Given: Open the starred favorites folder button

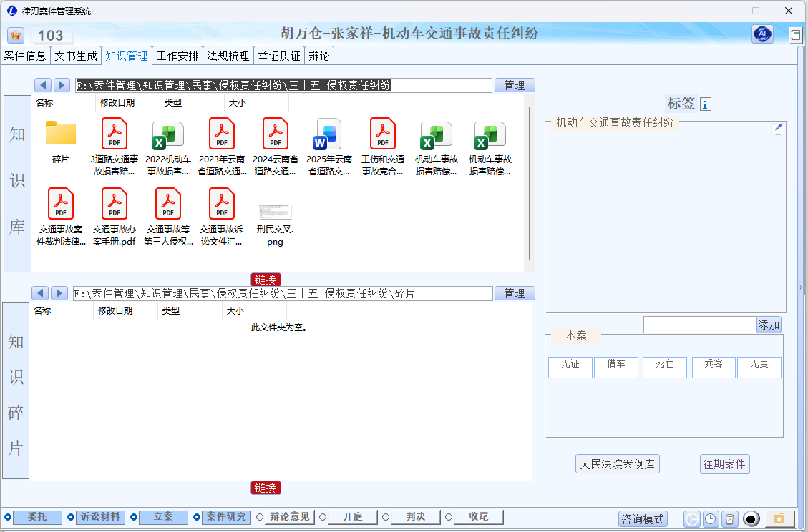Looking at the screenshot, I should [x=779, y=518].
